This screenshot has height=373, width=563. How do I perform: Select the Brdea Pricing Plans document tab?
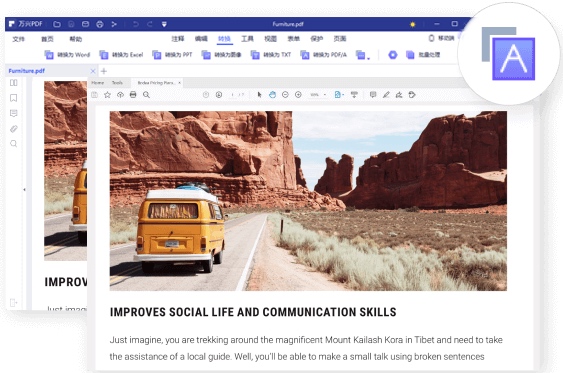click(x=156, y=83)
